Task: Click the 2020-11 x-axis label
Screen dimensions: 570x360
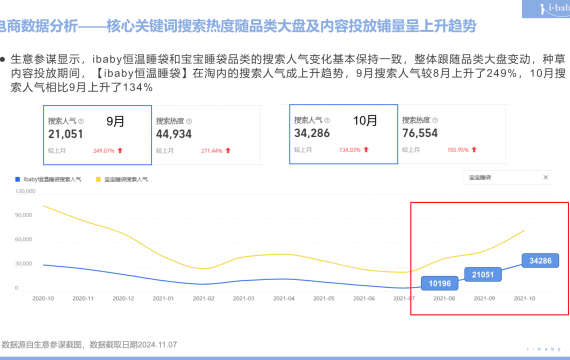Action: tap(83, 299)
